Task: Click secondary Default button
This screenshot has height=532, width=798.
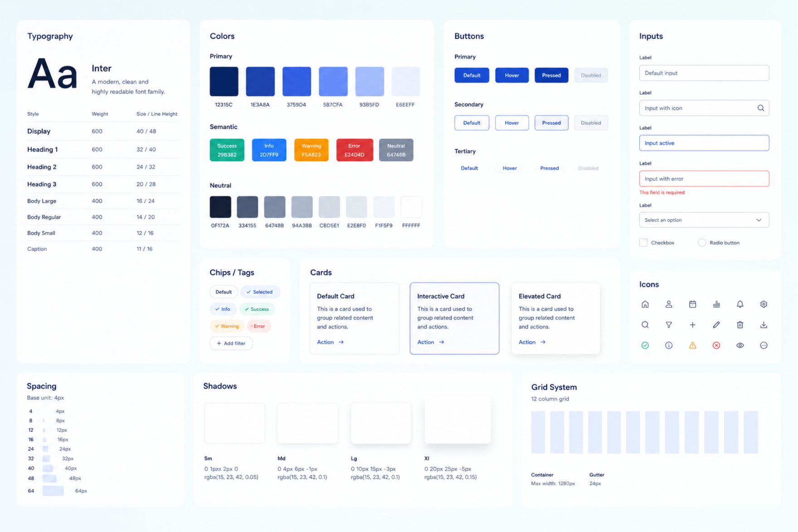Action: coord(472,123)
